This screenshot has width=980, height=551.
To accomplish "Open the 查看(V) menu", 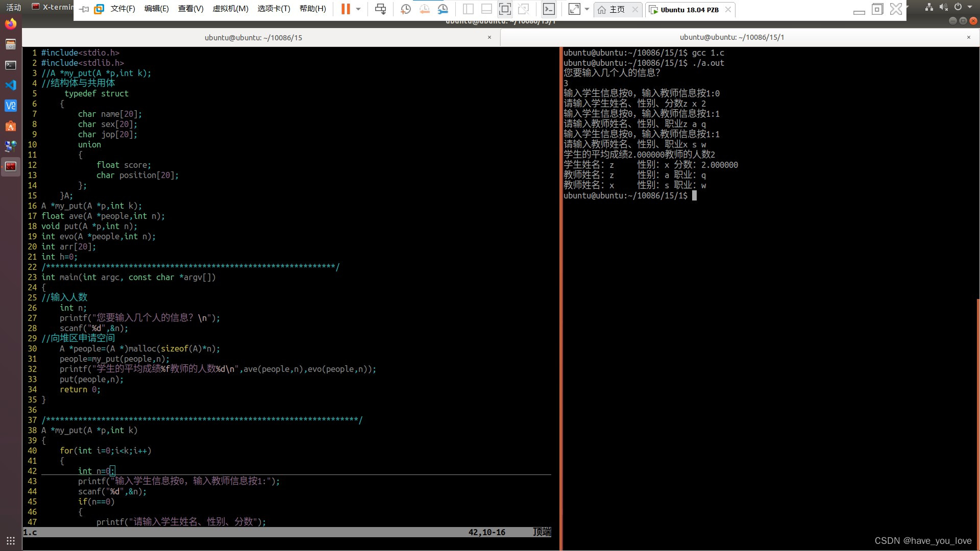I will click(190, 9).
